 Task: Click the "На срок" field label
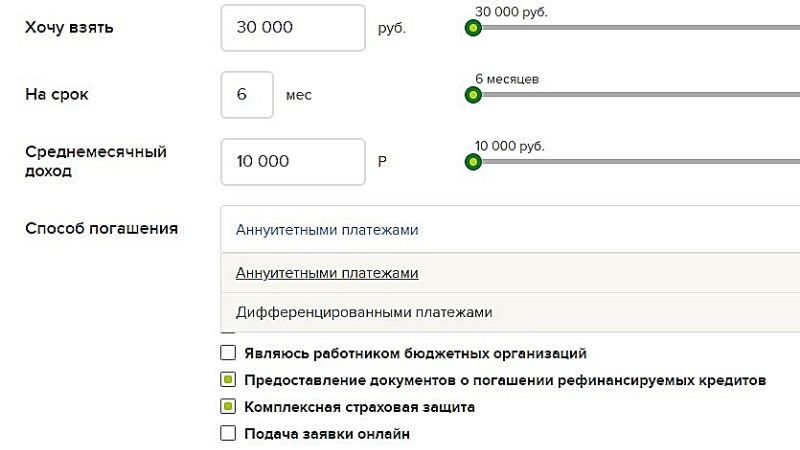59,95
